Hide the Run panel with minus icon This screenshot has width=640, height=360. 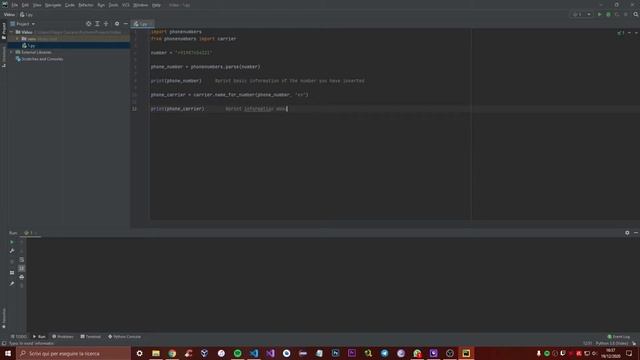(636, 233)
